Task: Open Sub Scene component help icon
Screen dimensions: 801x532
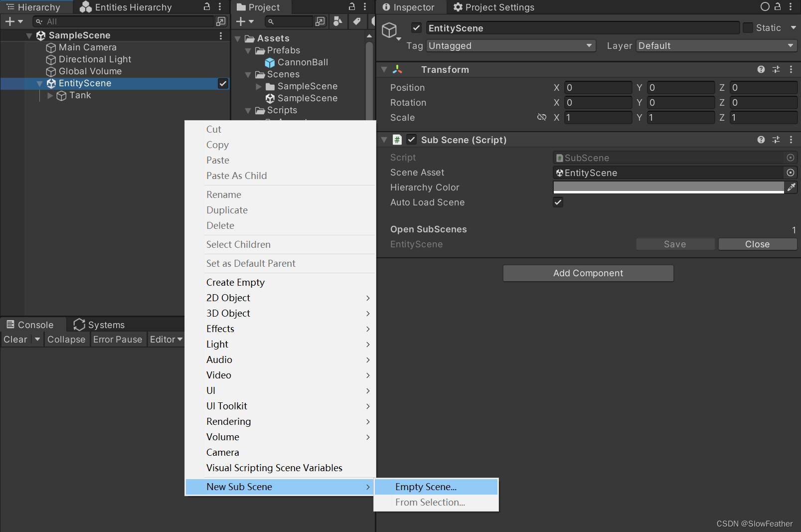Action: coord(761,140)
